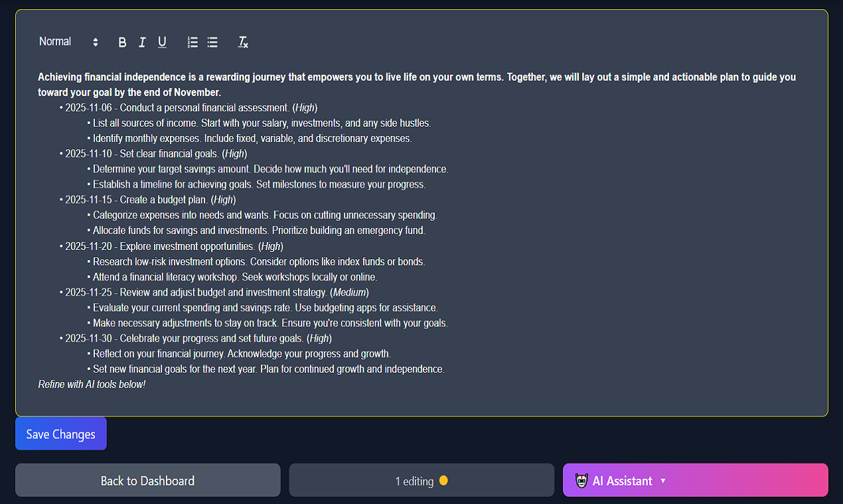Expand the AI Assistant menu

click(x=662, y=480)
